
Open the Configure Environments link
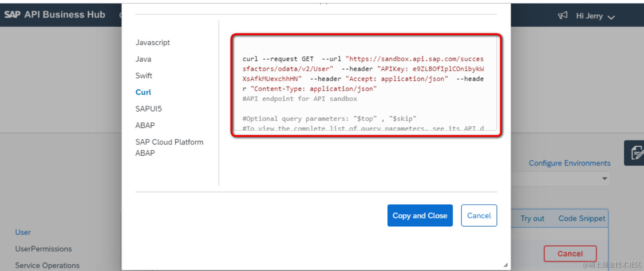click(x=569, y=163)
